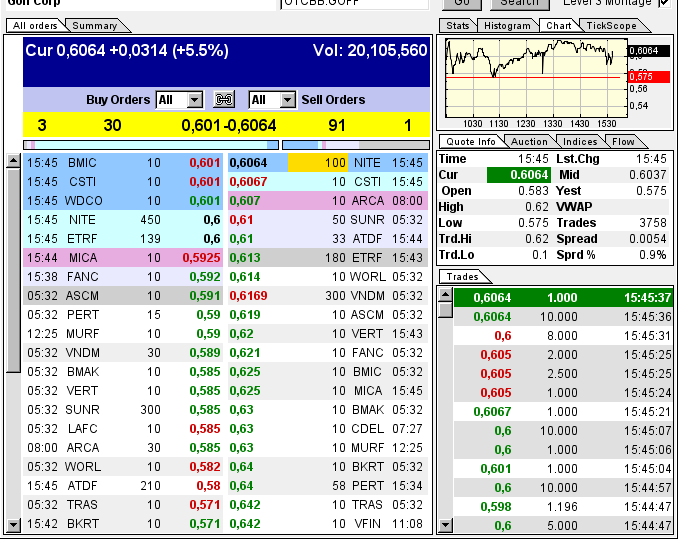Select the Trades tab

462,277
